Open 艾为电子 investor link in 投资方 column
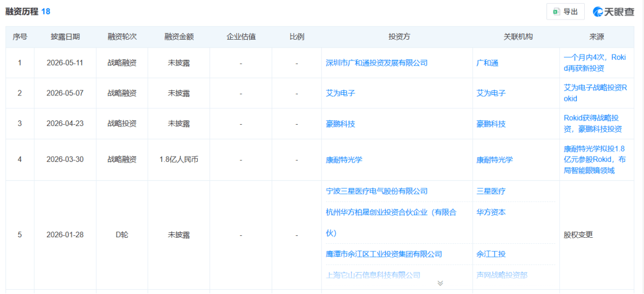This screenshot has width=644, height=294. (x=340, y=94)
